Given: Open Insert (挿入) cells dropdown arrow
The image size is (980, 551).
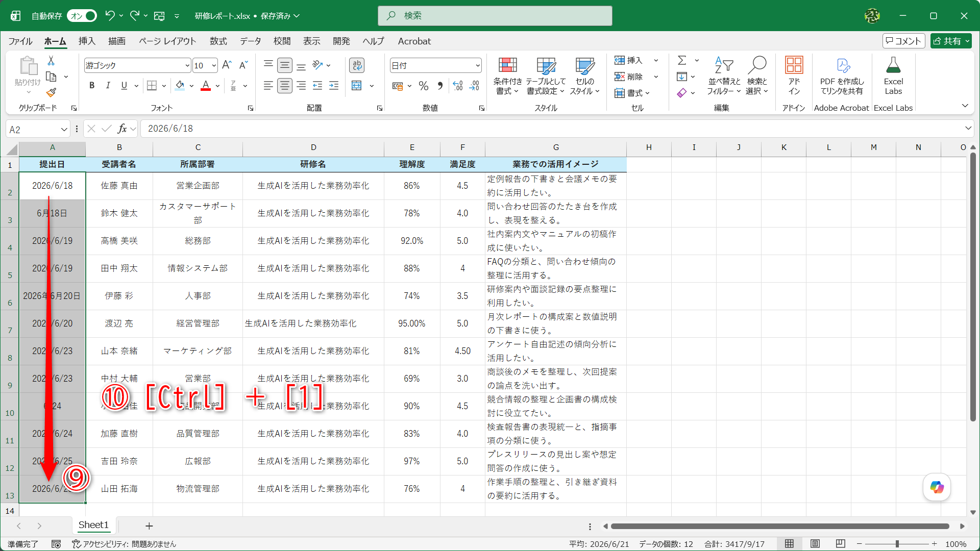Looking at the screenshot, I should (656, 60).
